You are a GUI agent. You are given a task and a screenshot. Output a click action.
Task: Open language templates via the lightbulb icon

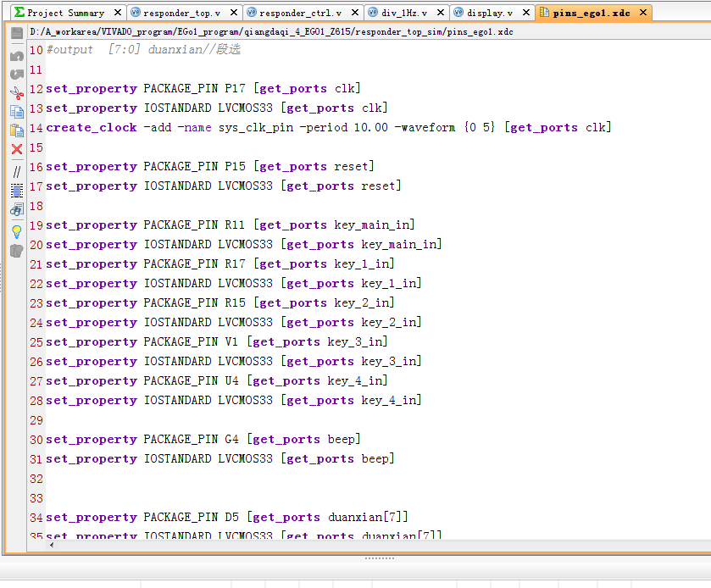click(x=16, y=230)
